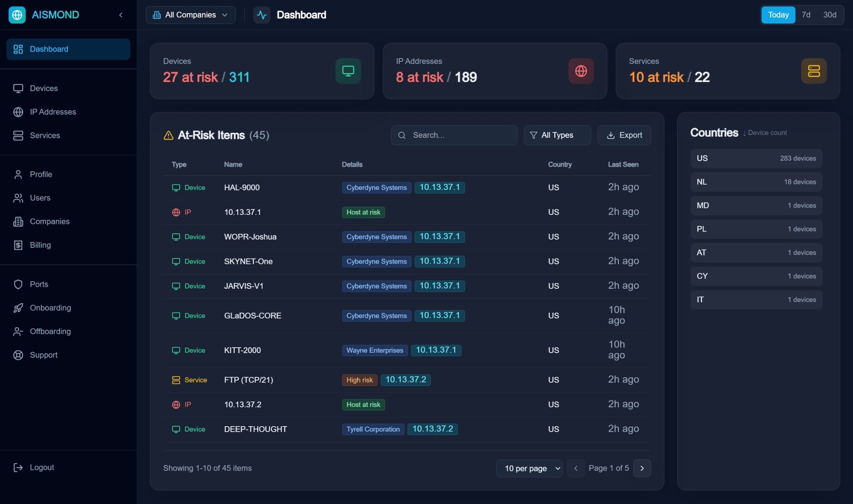The height and width of the screenshot is (504, 853).
Task: Open the All Companies dropdown
Action: point(190,15)
